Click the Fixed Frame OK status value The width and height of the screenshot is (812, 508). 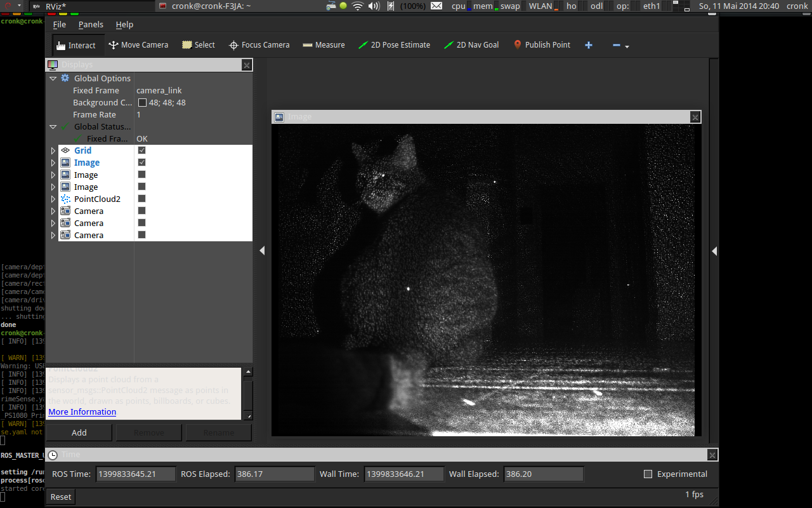click(x=142, y=138)
